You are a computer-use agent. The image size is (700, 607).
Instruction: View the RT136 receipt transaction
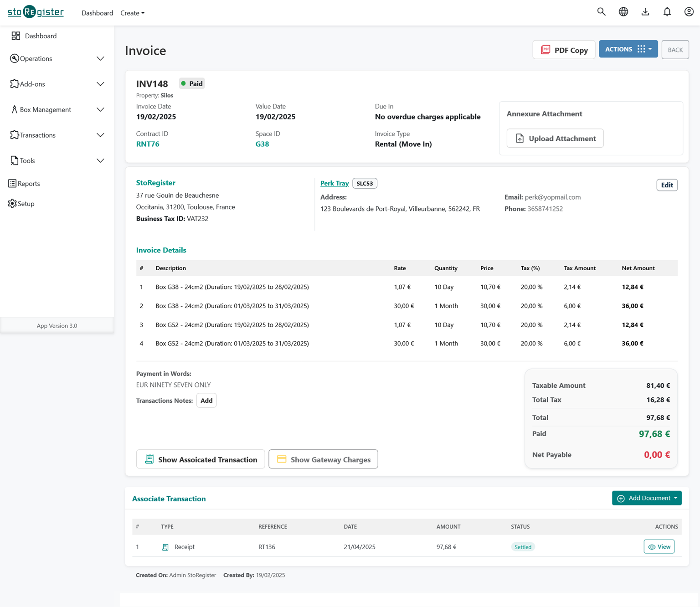click(659, 547)
